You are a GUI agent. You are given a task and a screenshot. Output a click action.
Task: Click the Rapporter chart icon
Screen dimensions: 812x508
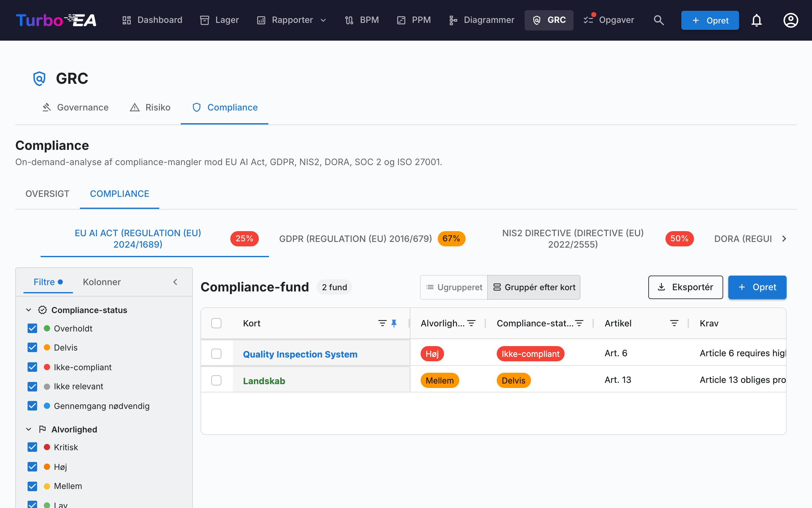pos(261,20)
